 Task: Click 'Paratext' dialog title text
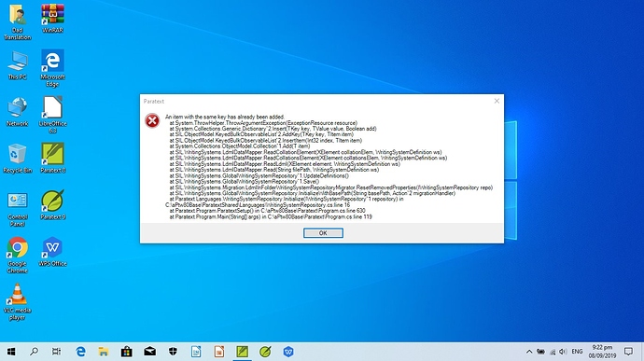point(154,101)
